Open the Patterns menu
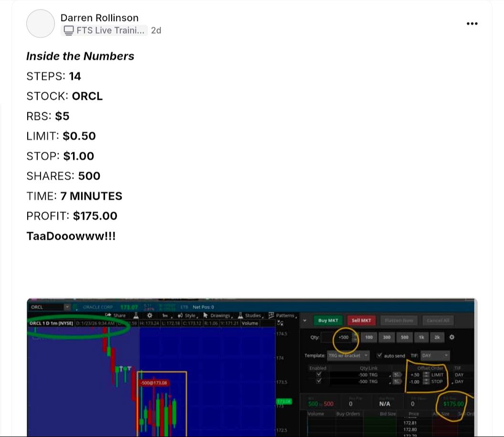The image size is (504, 437). (x=283, y=315)
